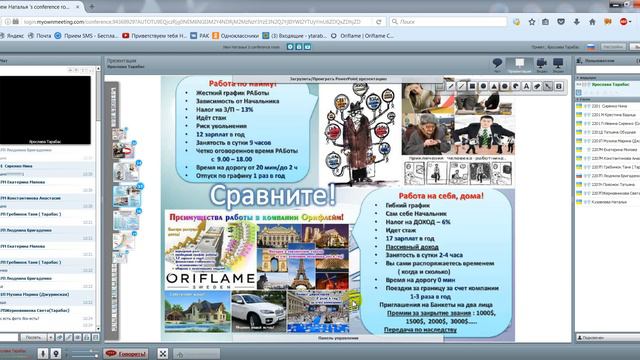Open a new browser tab with plus

[92, 6]
